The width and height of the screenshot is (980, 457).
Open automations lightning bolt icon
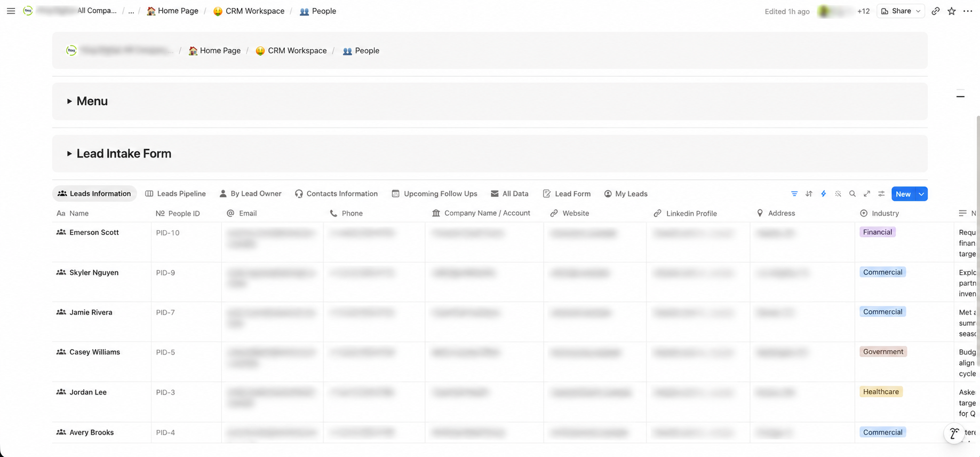(823, 194)
